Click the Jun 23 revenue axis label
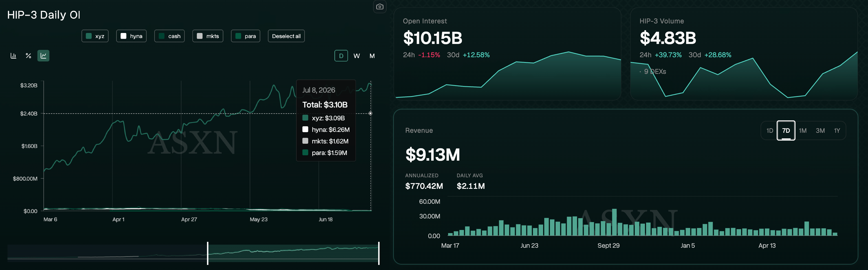Viewport: 868px width, 270px height. click(x=529, y=246)
